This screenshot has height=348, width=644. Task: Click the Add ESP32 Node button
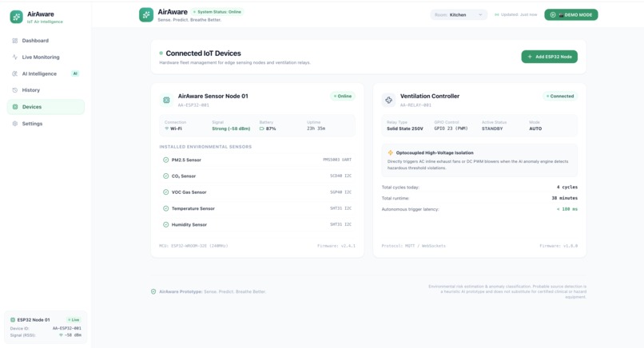(550, 57)
